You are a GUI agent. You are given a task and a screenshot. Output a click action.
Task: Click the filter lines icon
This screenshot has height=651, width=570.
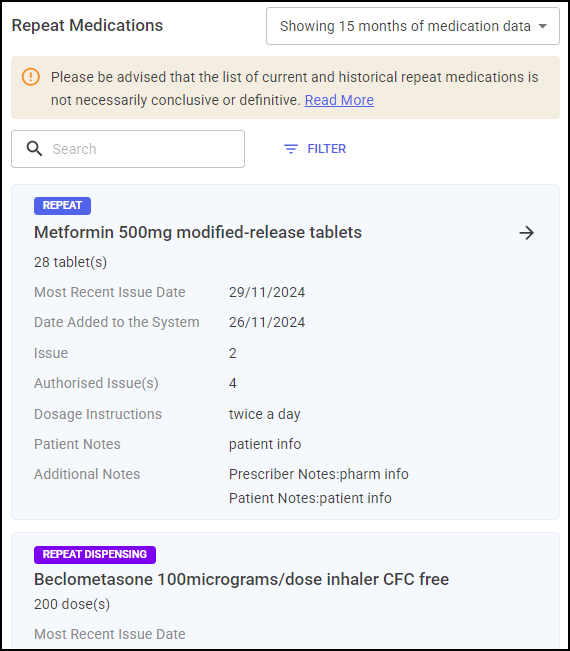291,149
